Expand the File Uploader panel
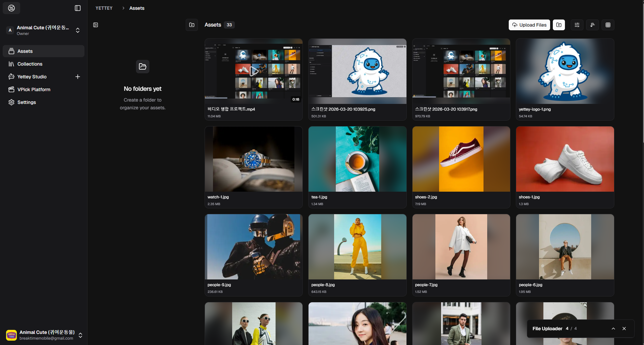Screen dimensions: 644x345 coord(613,329)
